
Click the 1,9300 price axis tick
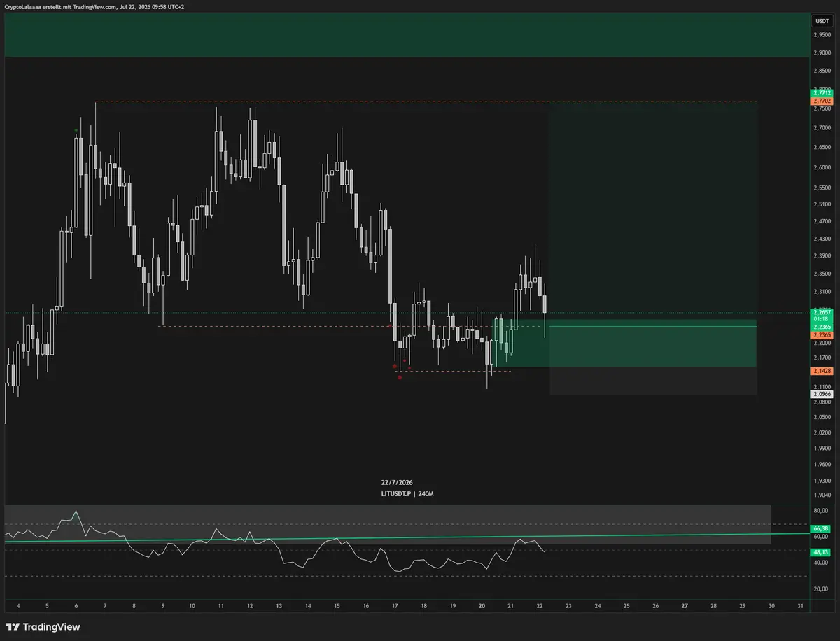(x=822, y=481)
